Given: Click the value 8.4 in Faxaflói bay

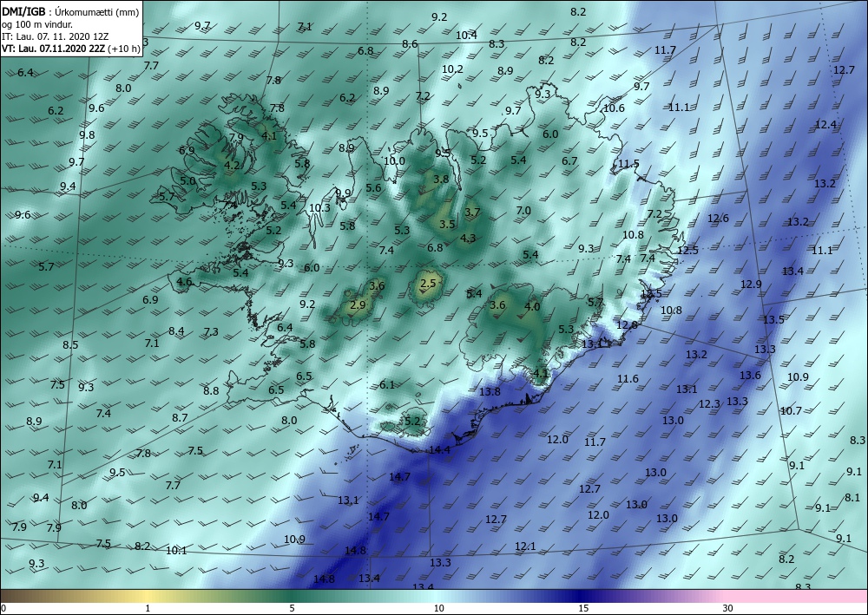Looking at the screenshot, I should 176,331.
